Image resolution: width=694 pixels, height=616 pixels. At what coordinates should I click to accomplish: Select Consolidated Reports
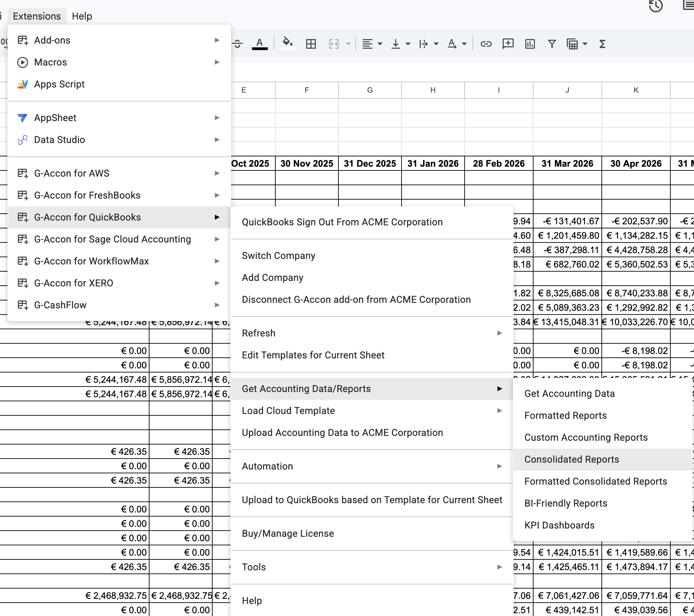click(602, 459)
